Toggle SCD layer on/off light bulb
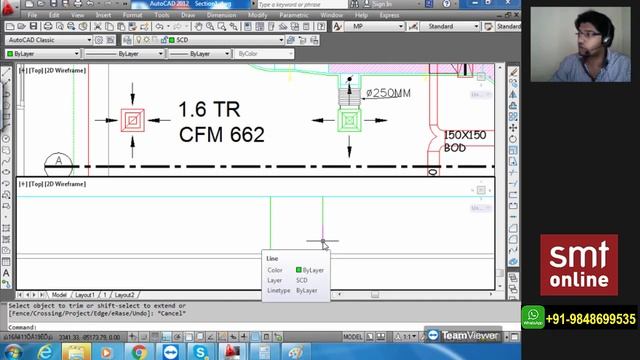The image size is (640, 360). click(x=139, y=40)
